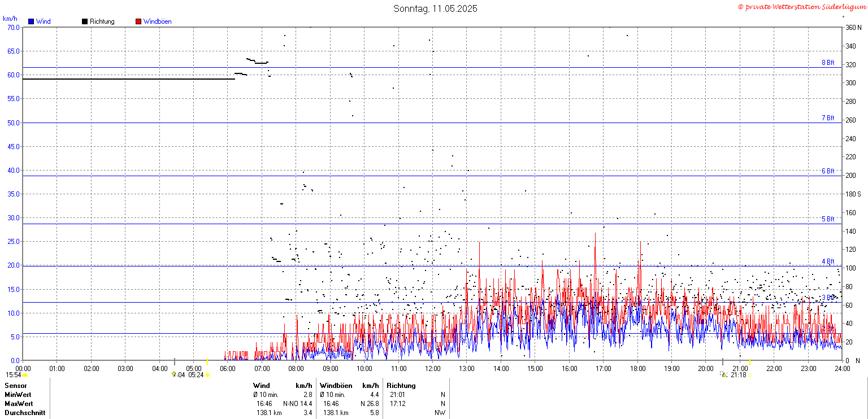Image resolution: width=868 pixels, height=419 pixels.
Task: Click the 8 Bft scale label
Action: point(828,63)
